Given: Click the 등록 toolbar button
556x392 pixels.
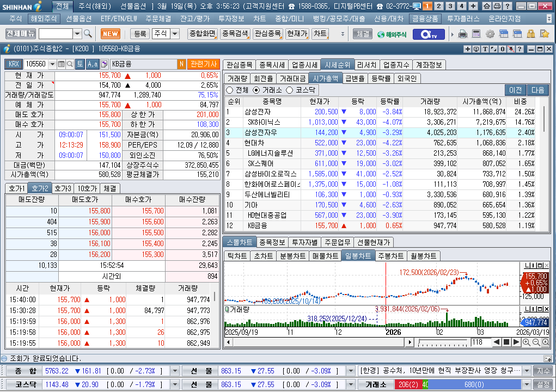Looking at the screenshot, I should point(140,34).
